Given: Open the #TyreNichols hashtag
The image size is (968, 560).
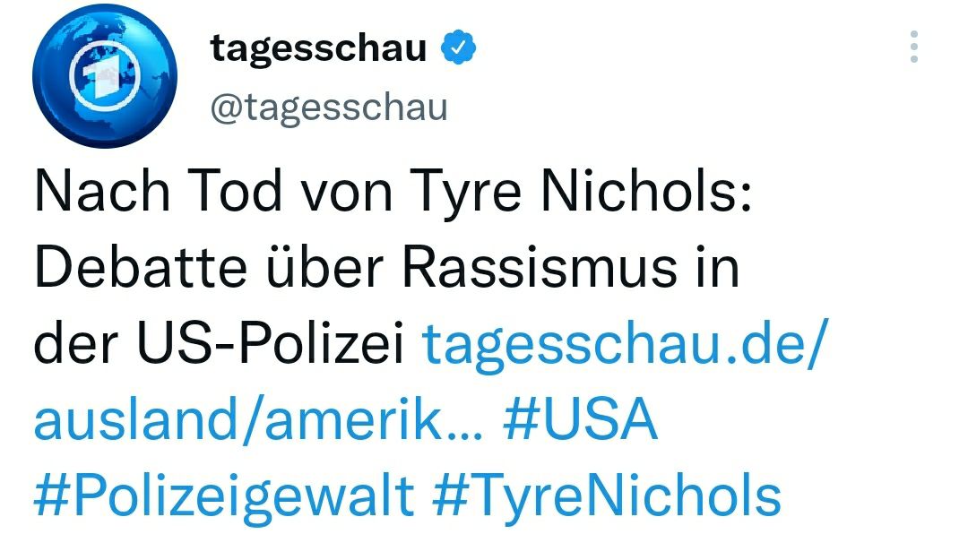Looking at the screenshot, I should point(607,496).
